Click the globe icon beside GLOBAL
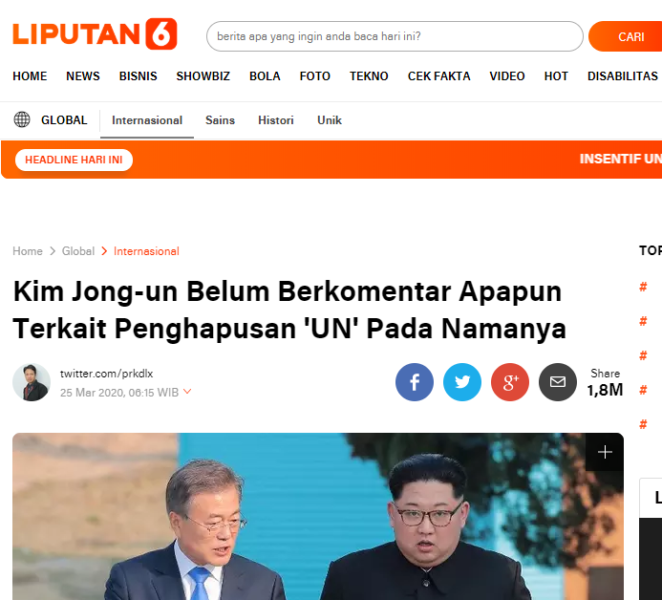The width and height of the screenshot is (662, 600). [x=22, y=119]
